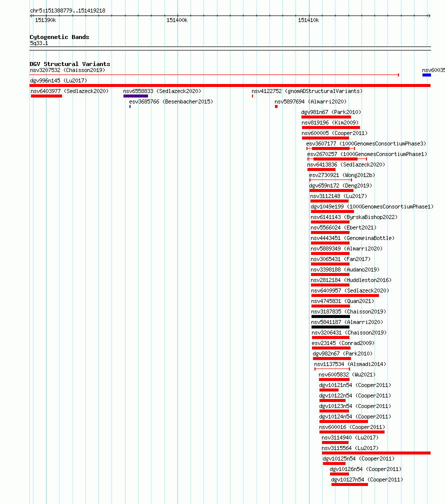Viewport: 445px width, 504px height.
Task: Open nsv4745831 (Quan2021) variant
Action: [343, 301]
